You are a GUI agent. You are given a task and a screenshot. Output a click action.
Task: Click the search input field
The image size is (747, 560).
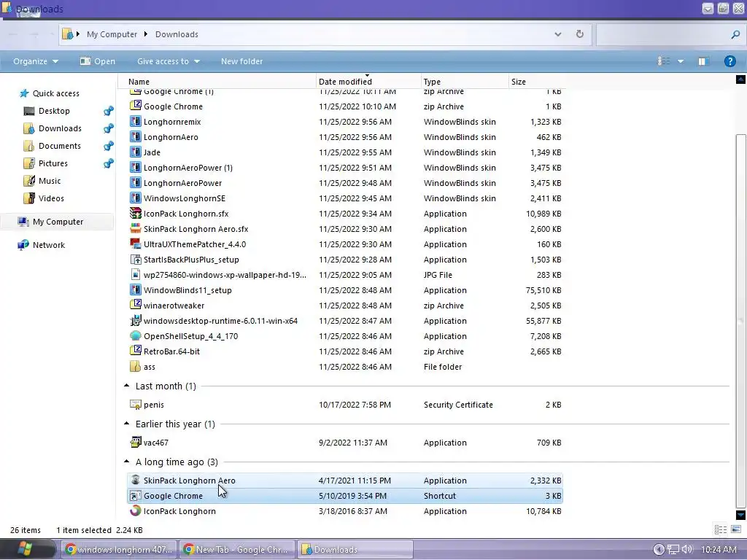click(x=662, y=34)
